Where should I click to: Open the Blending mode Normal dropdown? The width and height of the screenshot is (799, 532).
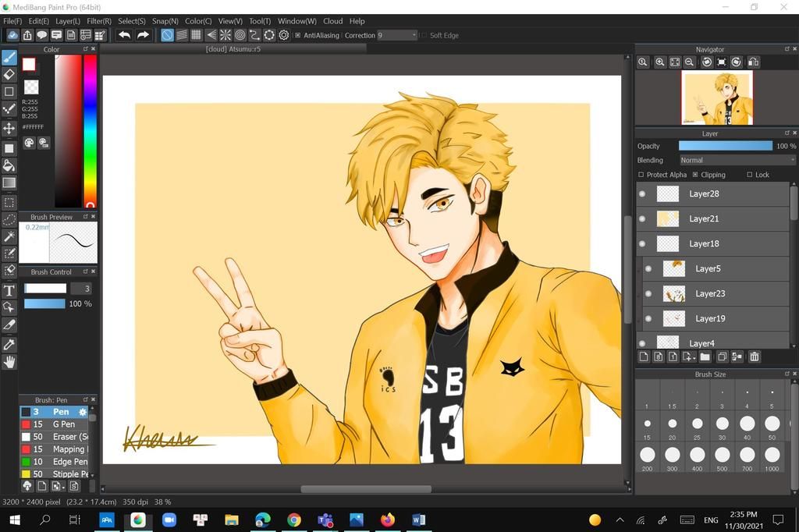point(737,160)
